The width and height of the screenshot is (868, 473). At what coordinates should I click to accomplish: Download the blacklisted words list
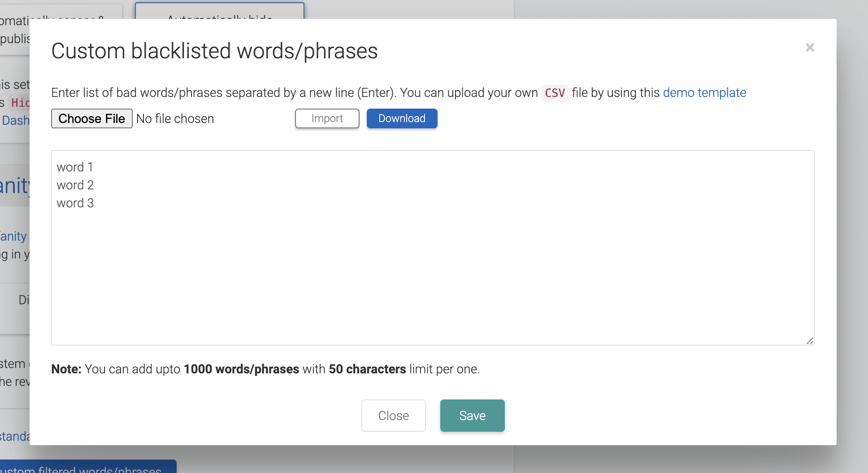(402, 118)
